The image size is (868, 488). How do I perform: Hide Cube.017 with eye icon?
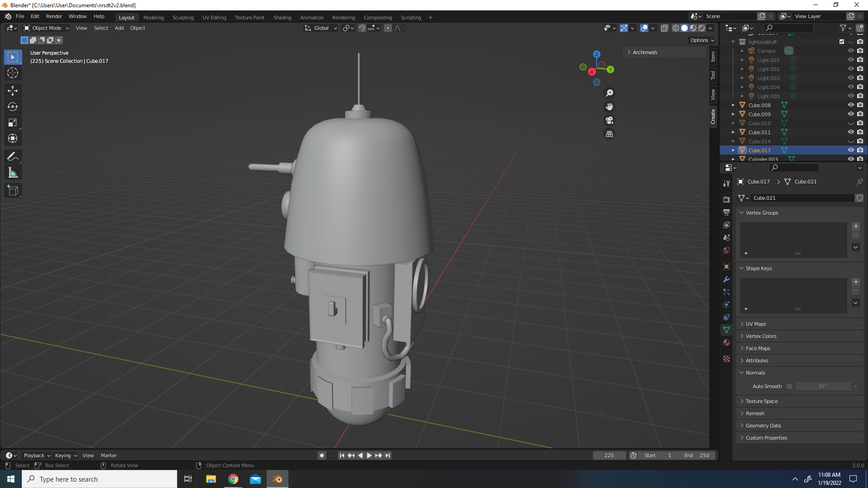coord(851,150)
